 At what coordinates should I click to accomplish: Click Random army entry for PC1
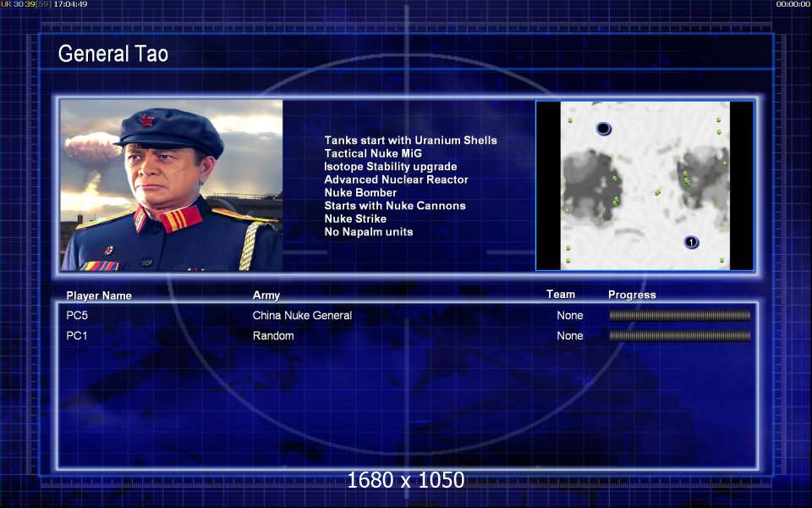coord(273,336)
